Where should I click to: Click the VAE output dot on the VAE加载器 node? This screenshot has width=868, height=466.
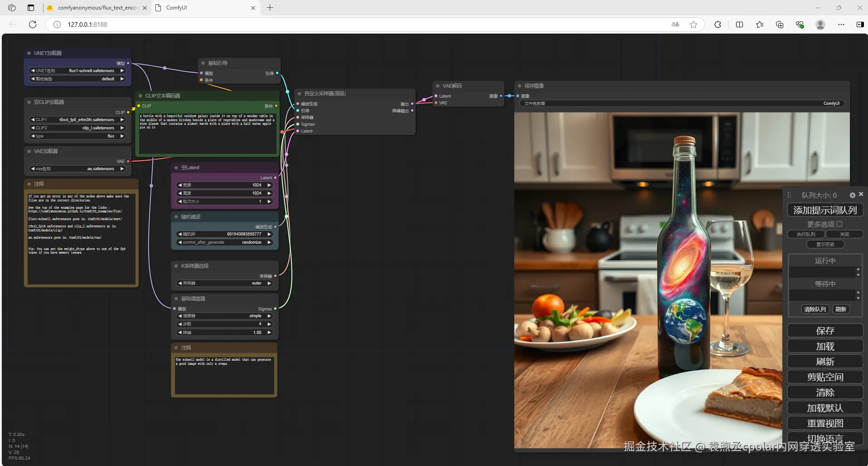pyautogui.click(x=128, y=161)
